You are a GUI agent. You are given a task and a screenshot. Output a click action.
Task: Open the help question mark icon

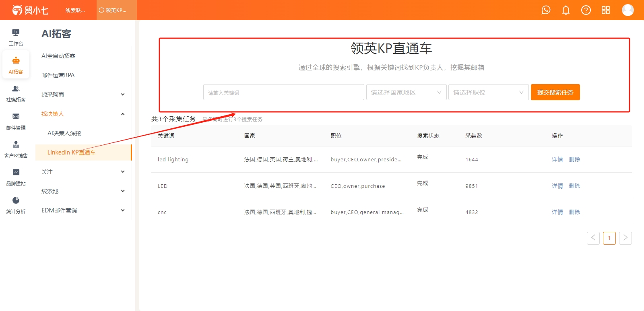[586, 10]
